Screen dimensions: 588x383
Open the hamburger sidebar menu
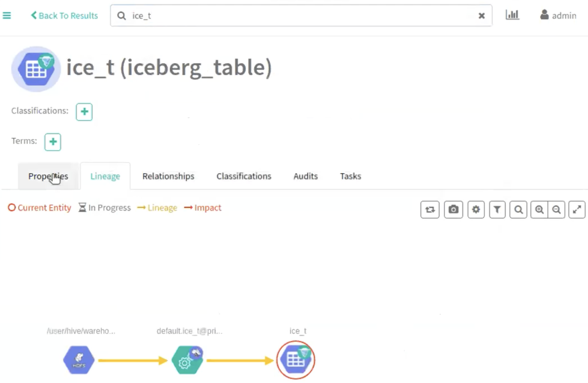pos(7,16)
